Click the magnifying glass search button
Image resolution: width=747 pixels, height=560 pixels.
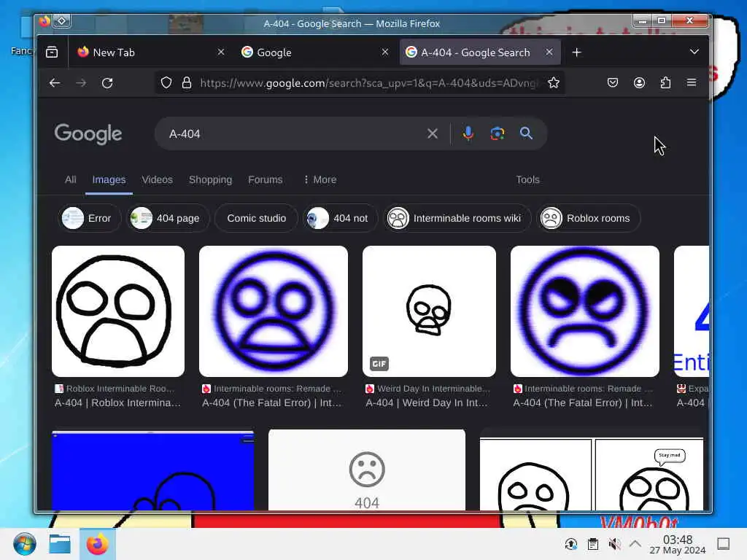pyautogui.click(x=526, y=133)
